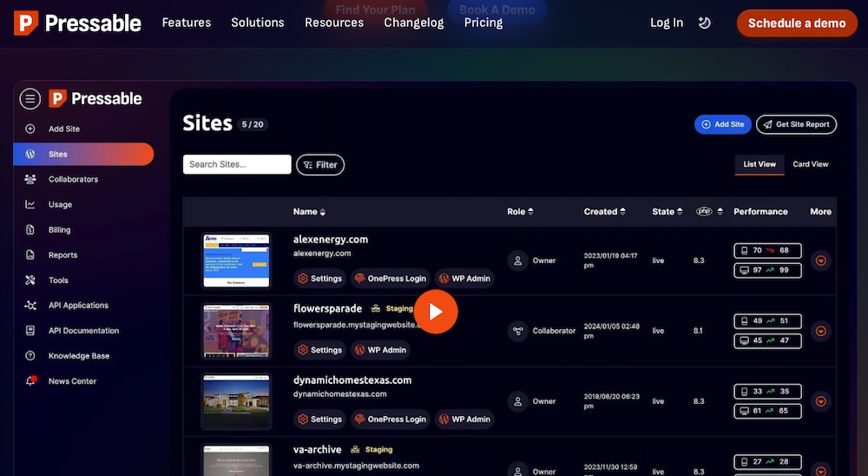This screenshot has height=476, width=868.
Task: Click the WordPress Sites sidebar icon
Action: tap(30, 154)
